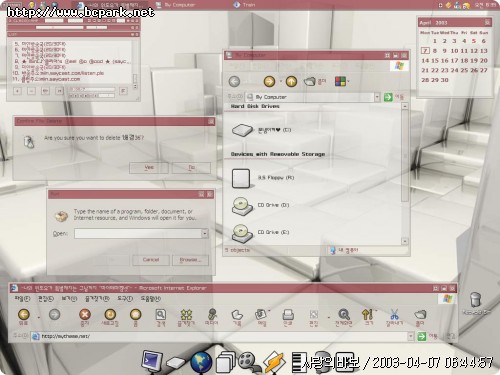
Task: Open Favorites from the Internet Explorer toolbar
Action: point(186,314)
